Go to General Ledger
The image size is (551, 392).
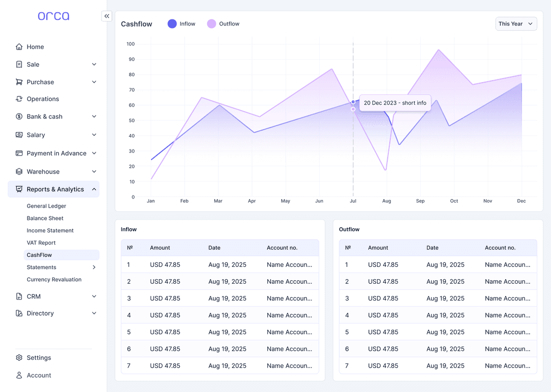[x=46, y=206]
